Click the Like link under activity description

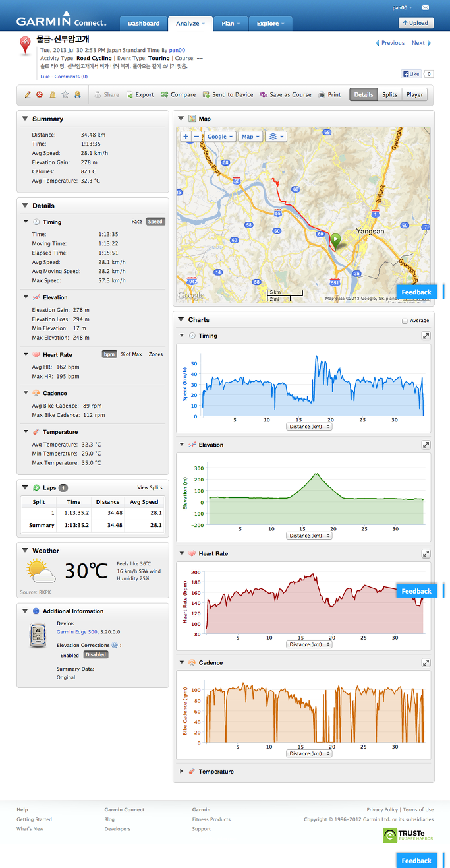point(45,77)
